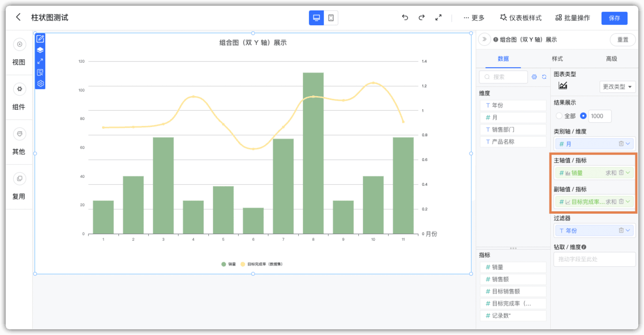Viewport: 644px width, 335px height.
Task: Click the 钻取 / 维度 info icon
Action: (583, 247)
